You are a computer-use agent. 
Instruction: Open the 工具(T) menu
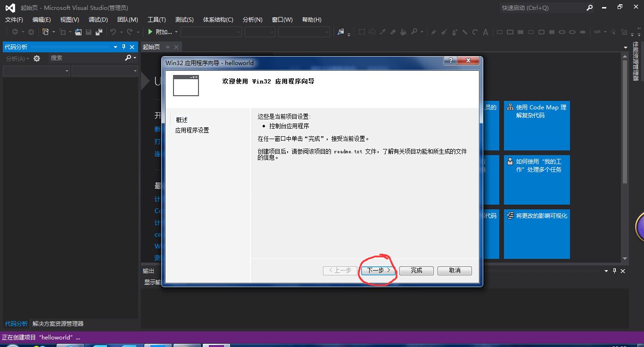pos(157,19)
